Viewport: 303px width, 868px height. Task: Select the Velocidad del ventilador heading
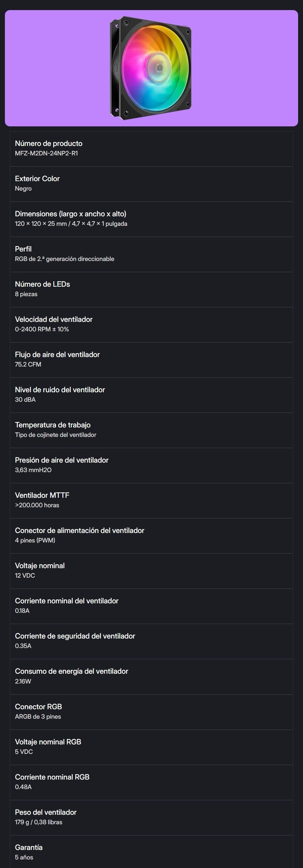(x=54, y=319)
